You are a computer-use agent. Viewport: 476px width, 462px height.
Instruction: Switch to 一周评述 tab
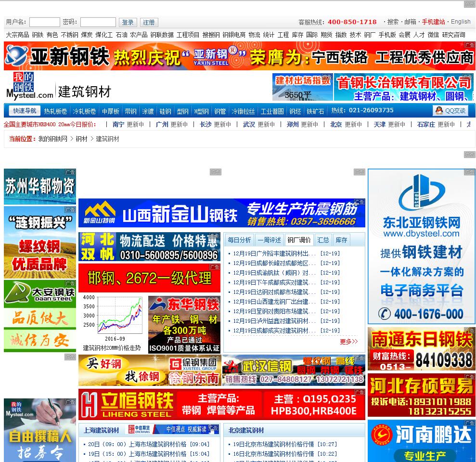[269, 240]
